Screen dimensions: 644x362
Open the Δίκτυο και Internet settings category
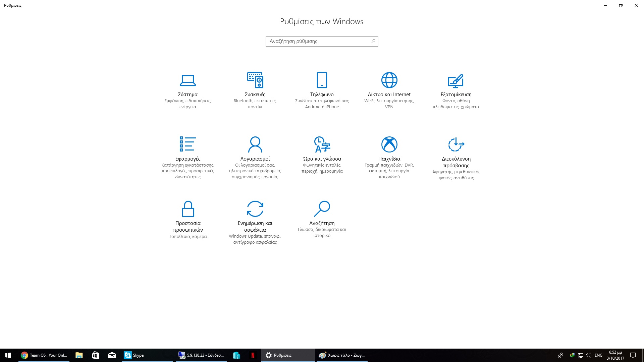pyautogui.click(x=389, y=91)
